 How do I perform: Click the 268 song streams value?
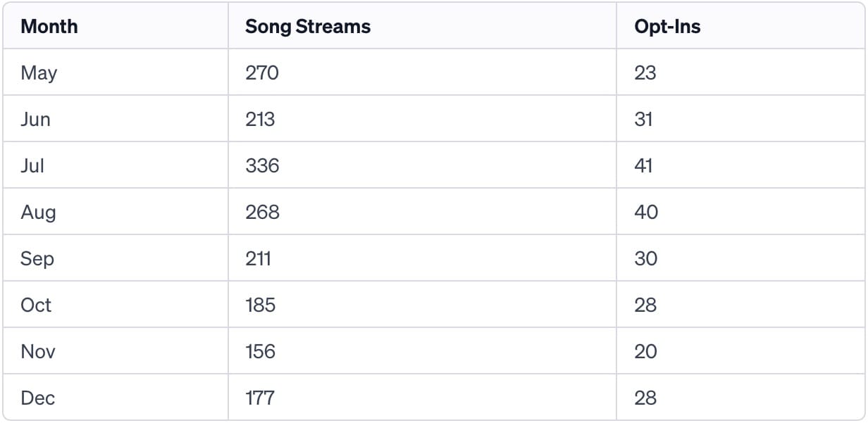point(262,212)
